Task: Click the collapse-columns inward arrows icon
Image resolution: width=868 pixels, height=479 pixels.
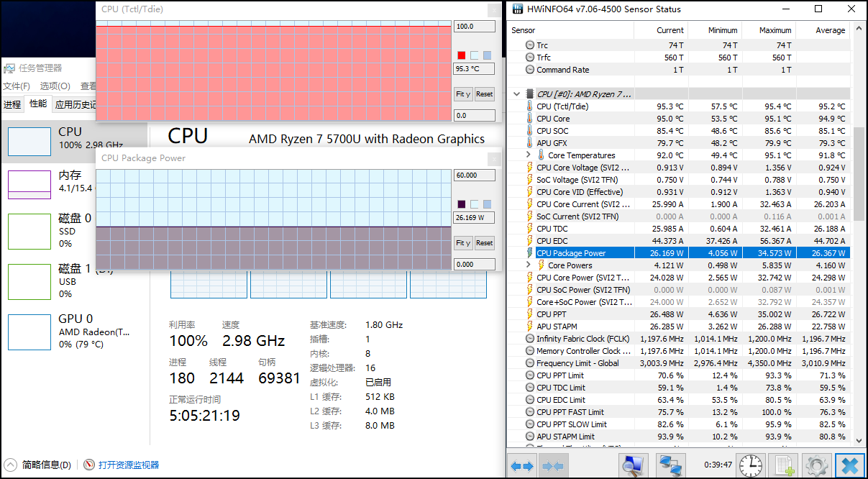Action: coord(553,466)
